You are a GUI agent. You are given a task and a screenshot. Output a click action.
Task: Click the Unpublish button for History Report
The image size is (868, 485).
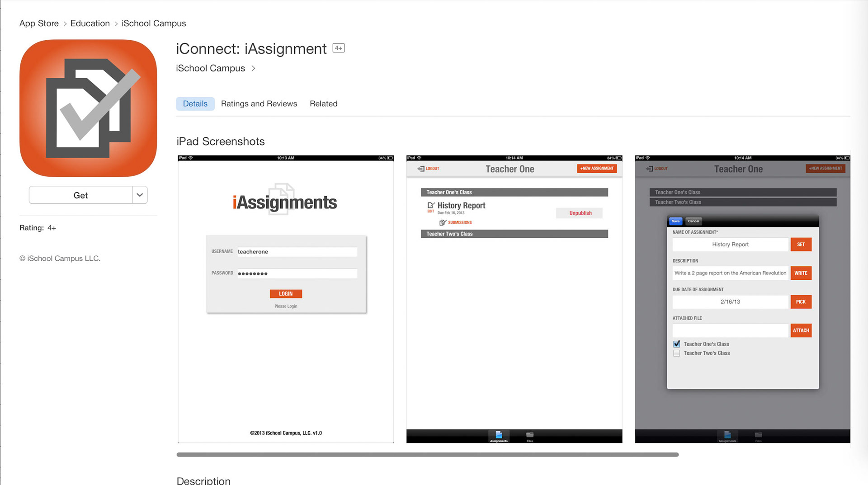click(x=580, y=213)
